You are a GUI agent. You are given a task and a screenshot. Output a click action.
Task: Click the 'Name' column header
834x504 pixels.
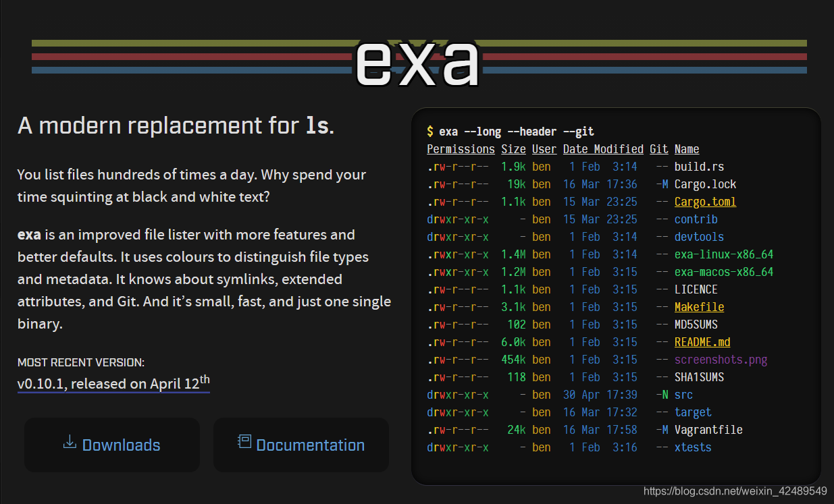pyautogui.click(x=687, y=149)
